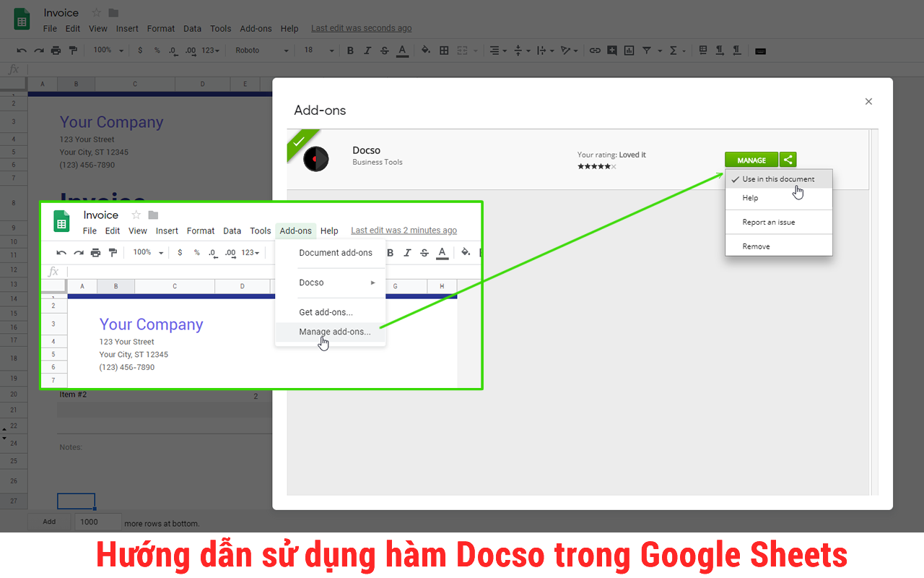
Task: Click Redo in the dimmed background toolbar
Action: pyautogui.click(x=39, y=51)
